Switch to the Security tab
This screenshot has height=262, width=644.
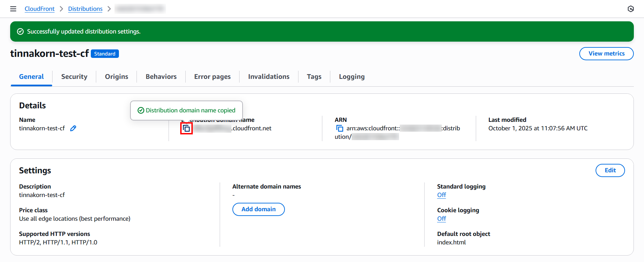74,77
